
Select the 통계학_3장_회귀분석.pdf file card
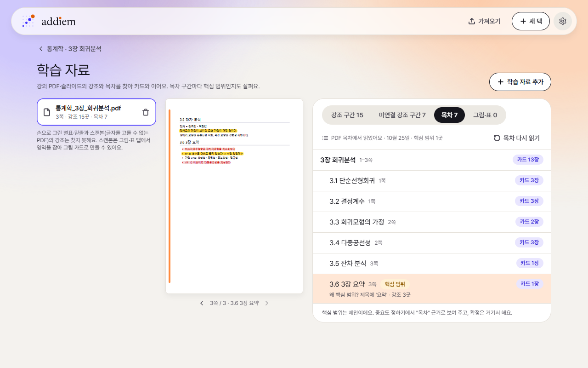coord(96,112)
